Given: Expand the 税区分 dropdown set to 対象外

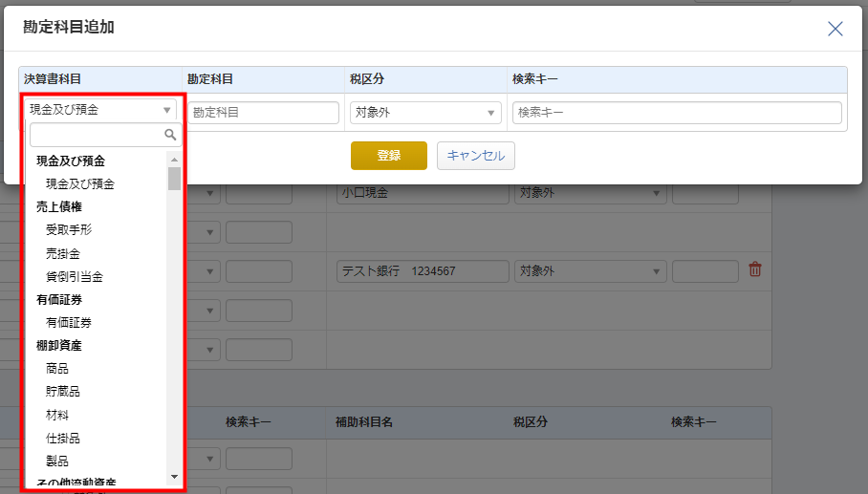Looking at the screenshot, I should tap(425, 113).
